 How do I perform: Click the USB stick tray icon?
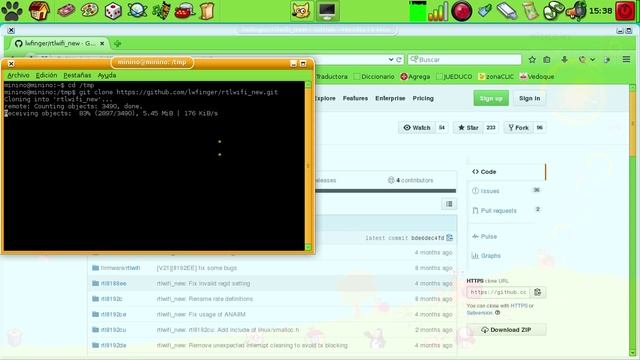tap(507, 11)
